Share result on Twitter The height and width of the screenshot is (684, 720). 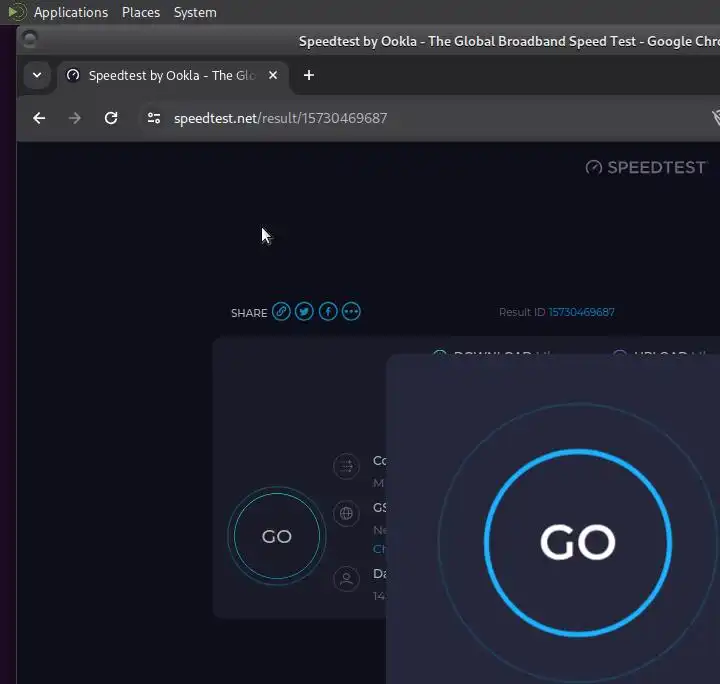coord(304,312)
